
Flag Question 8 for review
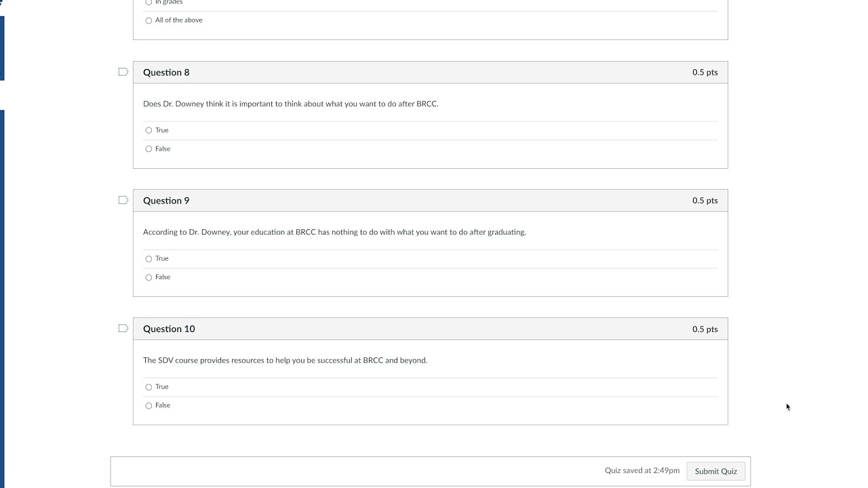coord(123,72)
